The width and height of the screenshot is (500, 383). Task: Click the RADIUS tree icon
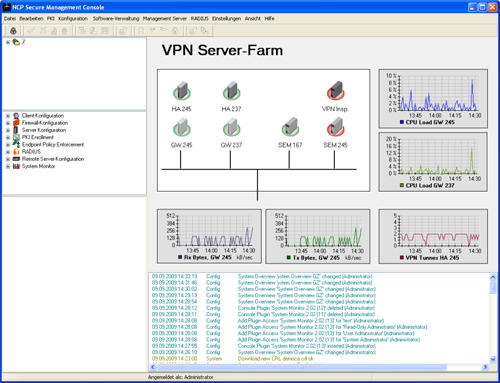(16, 152)
